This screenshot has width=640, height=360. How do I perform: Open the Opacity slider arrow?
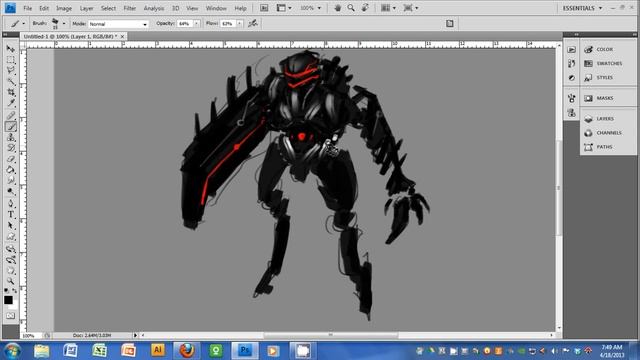pyautogui.click(x=197, y=24)
